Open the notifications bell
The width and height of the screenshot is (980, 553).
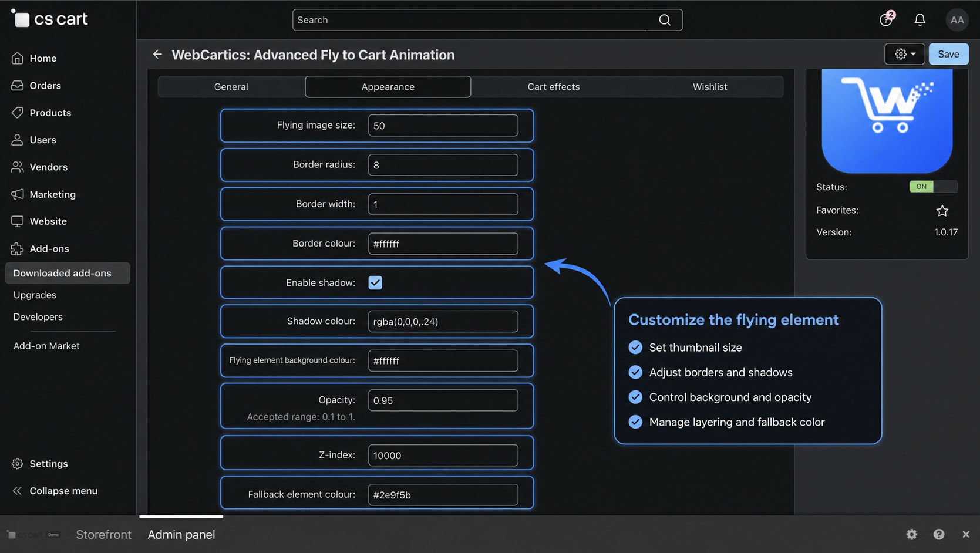pyautogui.click(x=920, y=20)
